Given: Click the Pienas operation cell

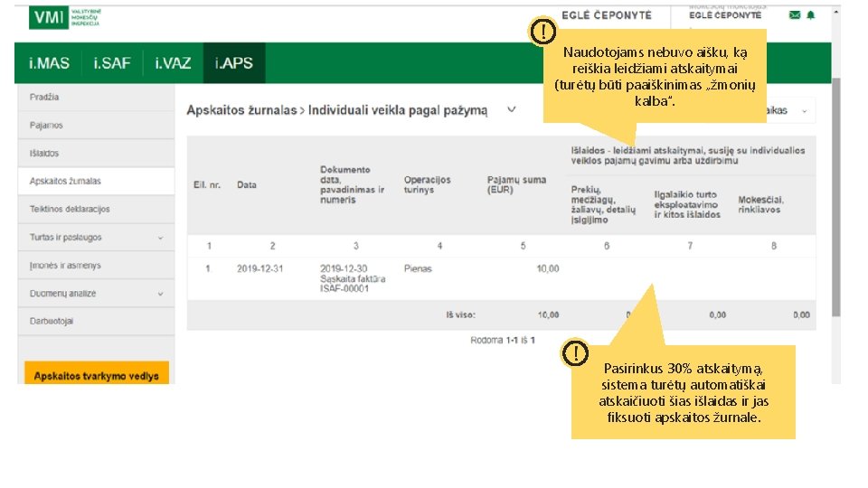Looking at the screenshot, I should (x=418, y=269).
